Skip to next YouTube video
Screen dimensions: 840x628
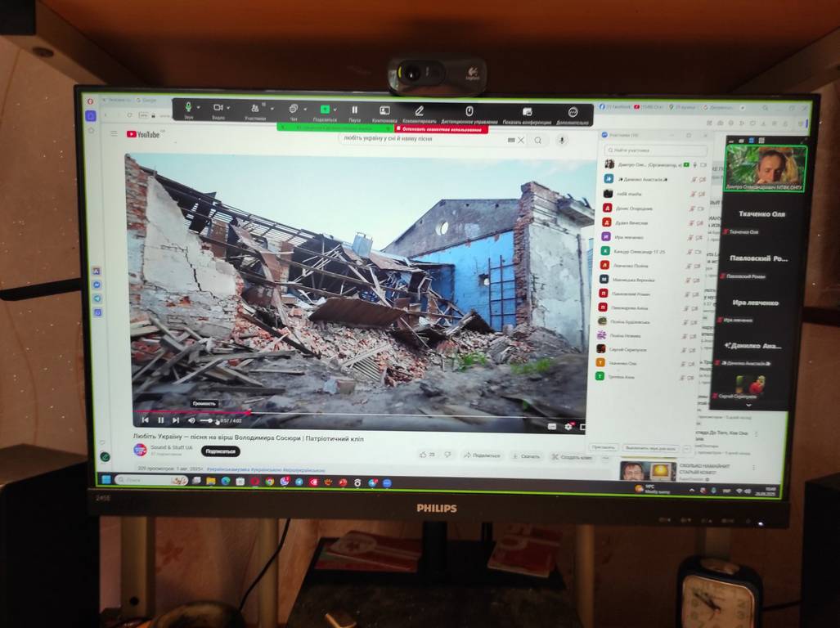(x=175, y=420)
